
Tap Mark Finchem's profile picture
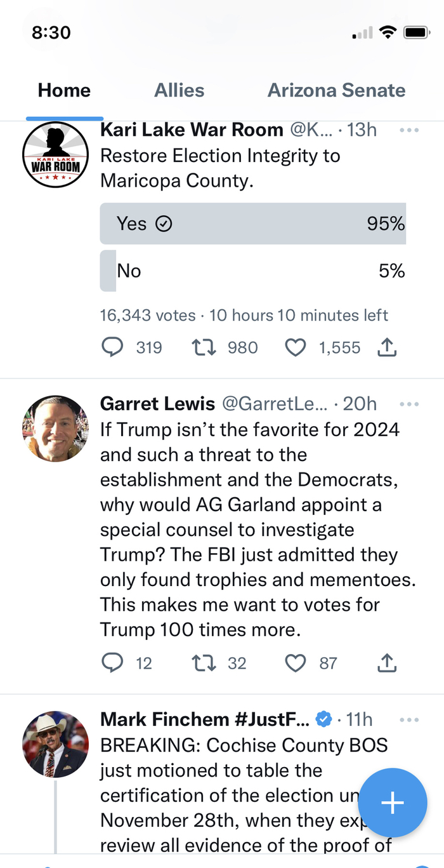55,744
